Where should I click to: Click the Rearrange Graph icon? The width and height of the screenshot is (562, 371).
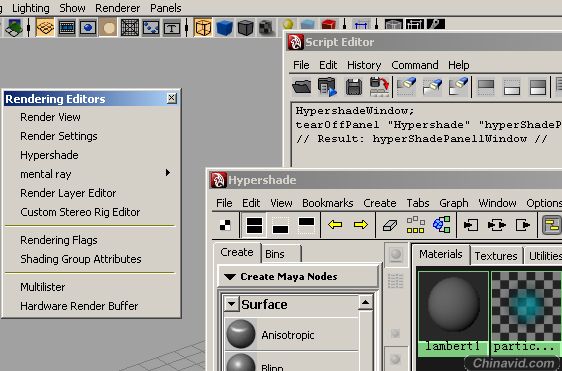(x=415, y=225)
